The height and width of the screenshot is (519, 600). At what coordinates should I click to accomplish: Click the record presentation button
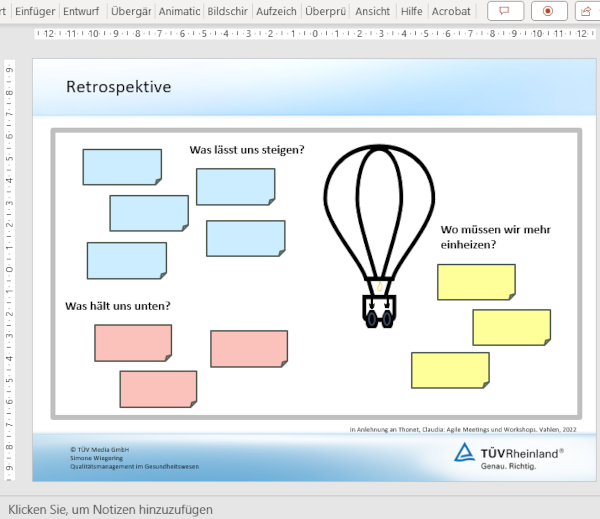pyautogui.click(x=548, y=11)
